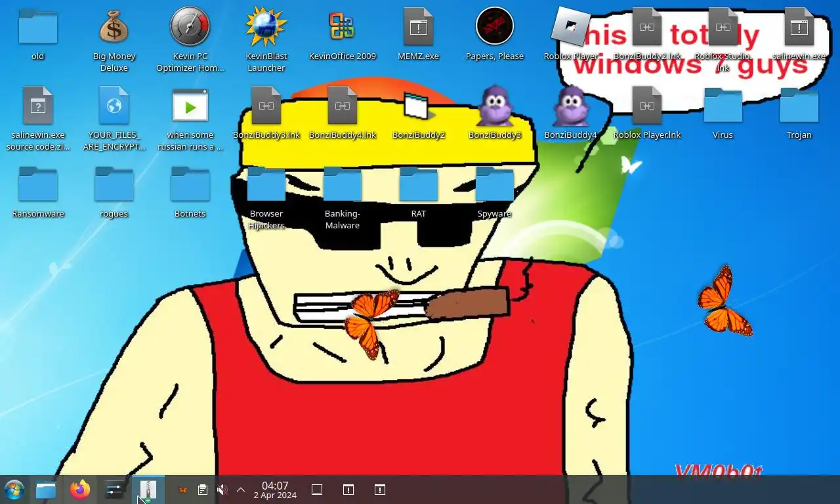Select BonziBuddy3.lnk shortcut

tap(266, 105)
